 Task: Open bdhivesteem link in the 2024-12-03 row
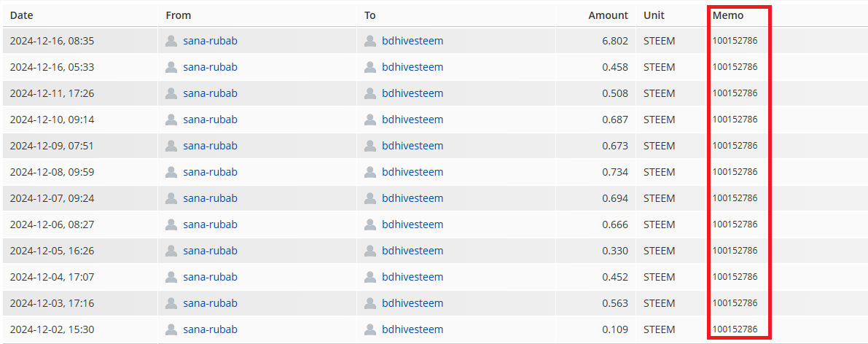coord(413,303)
